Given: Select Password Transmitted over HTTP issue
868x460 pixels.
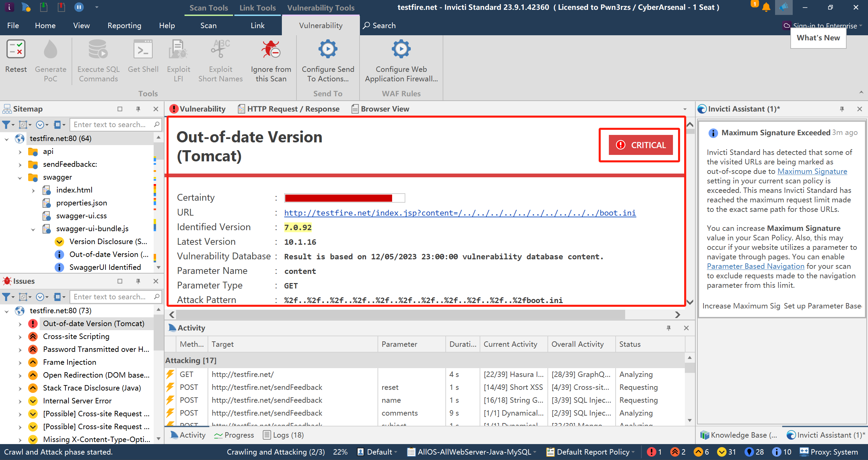Looking at the screenshot, I should click(x=96, y=349).
